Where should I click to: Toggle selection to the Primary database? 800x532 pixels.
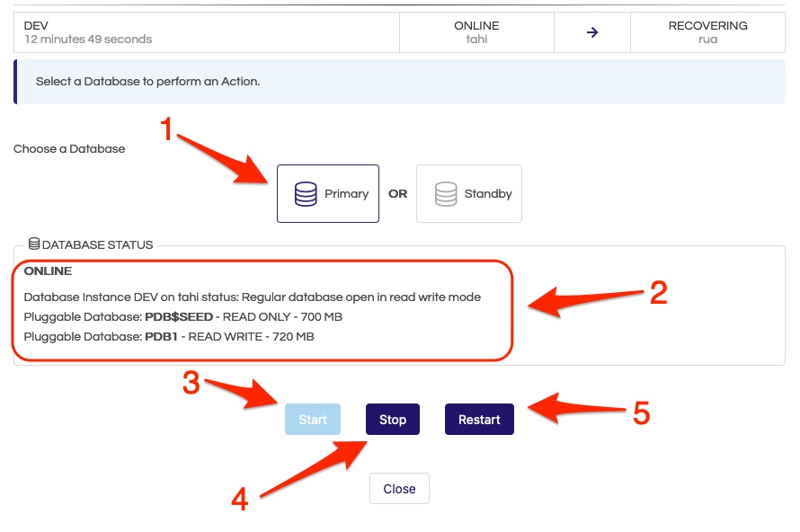(328, 193)
